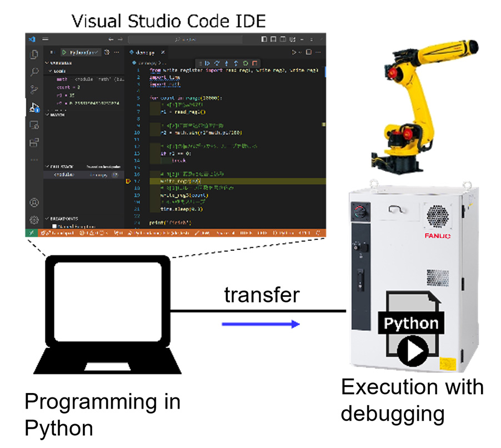Open the Run and Debug view
This screenshot has width=501, height=448.
(34, 107)
